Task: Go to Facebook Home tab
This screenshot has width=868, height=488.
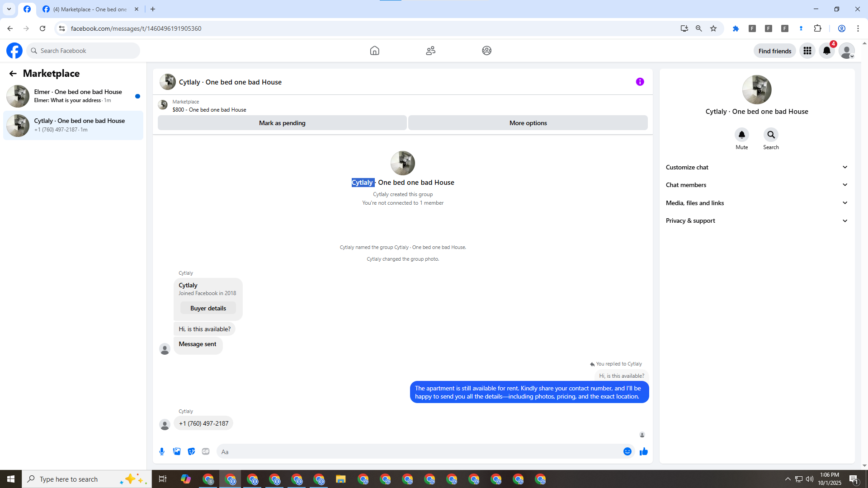Action: [374, 51]
